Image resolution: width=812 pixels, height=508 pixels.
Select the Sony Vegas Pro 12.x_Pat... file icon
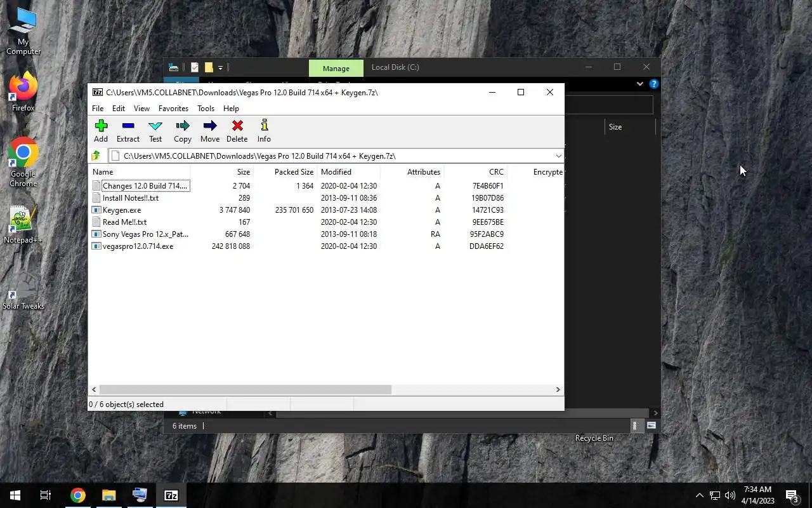pos(96,234)
